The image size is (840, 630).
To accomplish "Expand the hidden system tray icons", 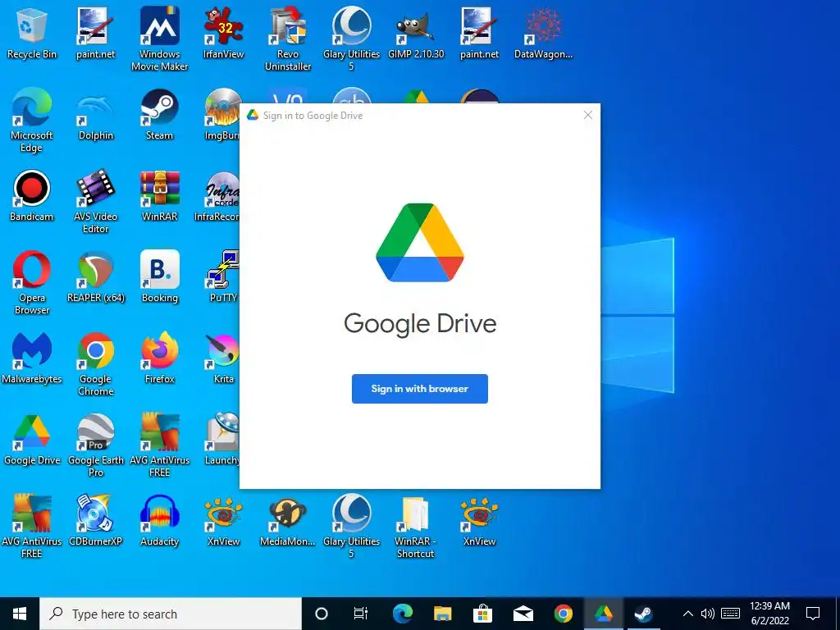I will [x=688, y=614].
